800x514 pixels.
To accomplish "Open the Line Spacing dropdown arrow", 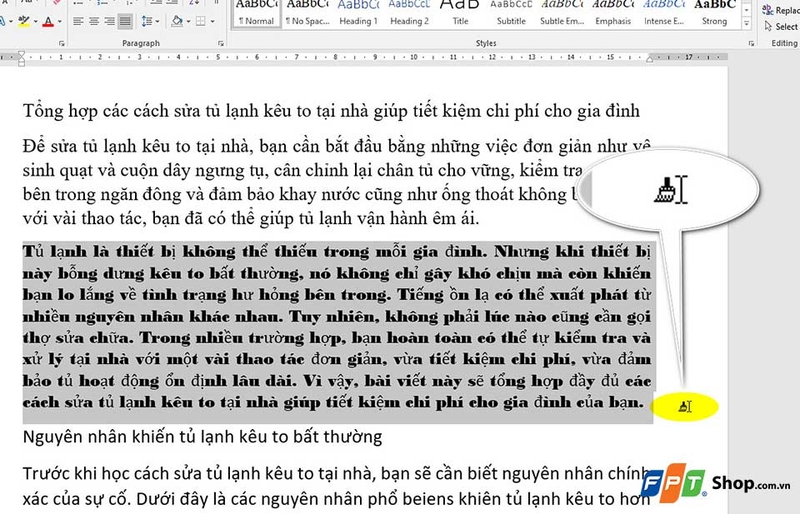I will [x=157, y=21].
